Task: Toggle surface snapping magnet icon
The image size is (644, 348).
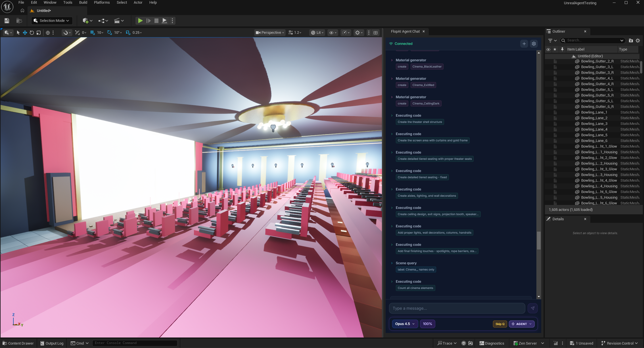Action: coord(65,33)
